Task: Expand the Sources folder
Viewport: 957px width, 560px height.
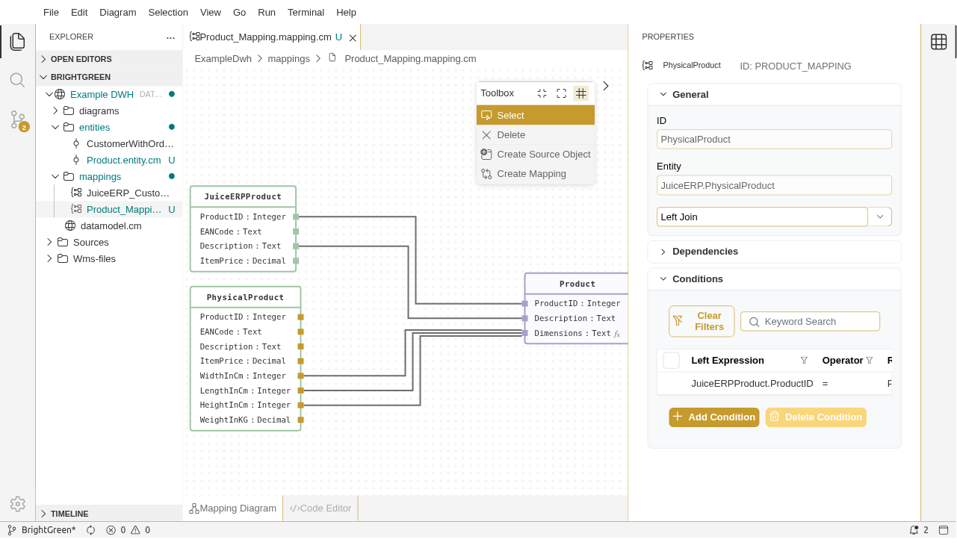Action: [90, 243]
